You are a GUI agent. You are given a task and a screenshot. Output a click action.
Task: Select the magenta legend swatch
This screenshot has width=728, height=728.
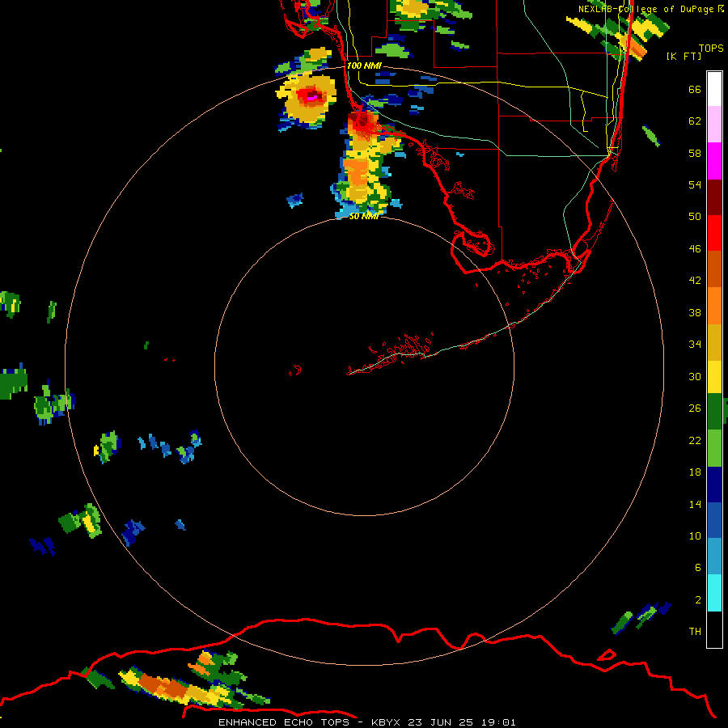tap(714, 161)
